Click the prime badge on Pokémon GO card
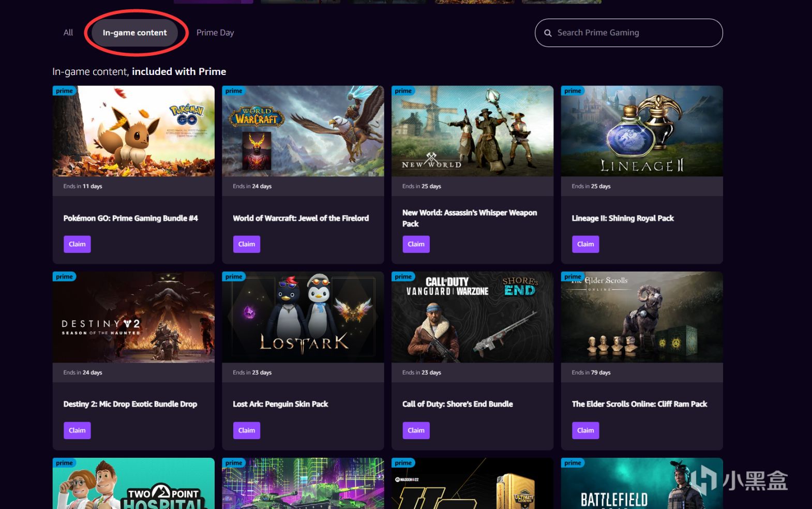The width and height of the screenshot is (812, 509). pos(65,91)
